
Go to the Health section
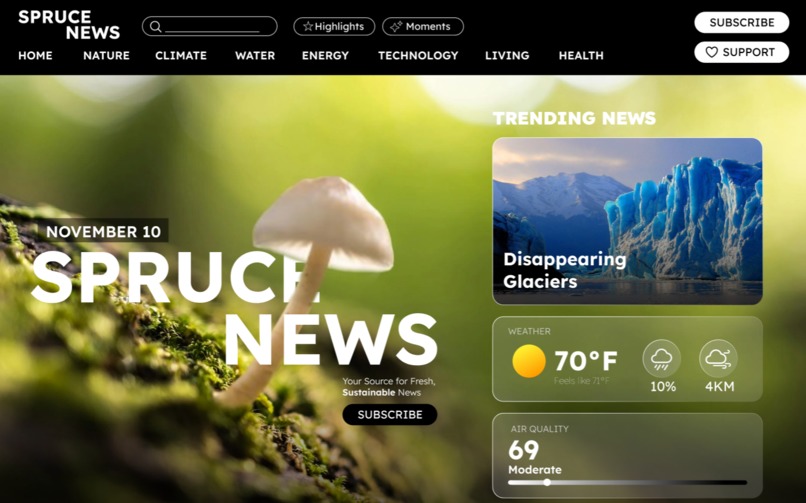581,55
